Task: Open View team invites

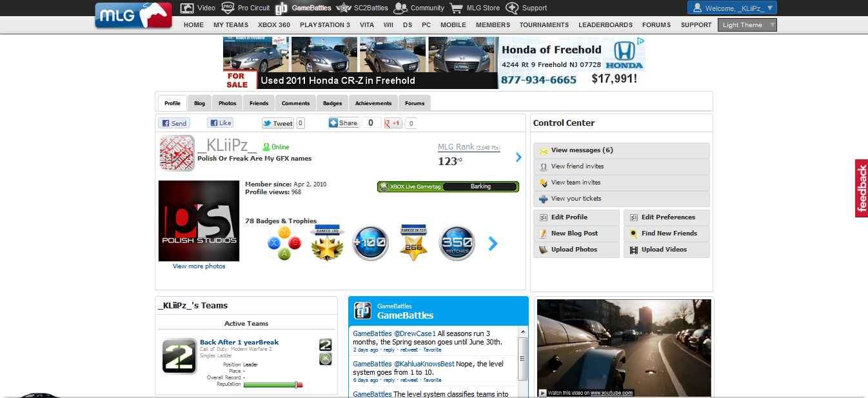Action: pos(622,183)
